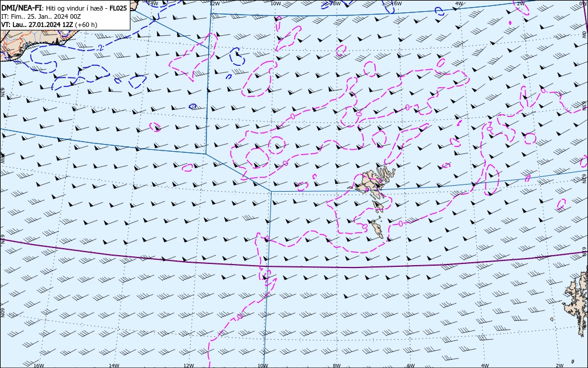The height and width of the screenshot is (368, 588).
Task: Click the 'Hiti og vindur í hæð' caption
Action: (76, 9)
